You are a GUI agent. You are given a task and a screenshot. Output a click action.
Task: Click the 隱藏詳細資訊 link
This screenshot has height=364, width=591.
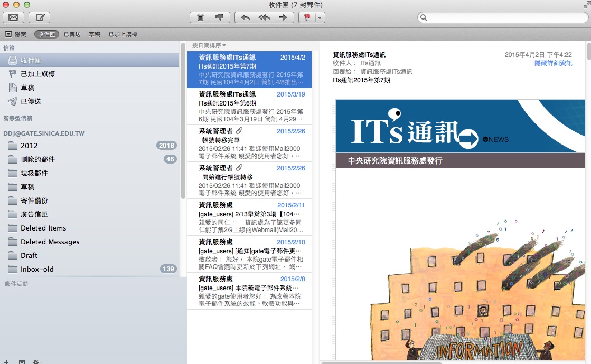(554, 63)
